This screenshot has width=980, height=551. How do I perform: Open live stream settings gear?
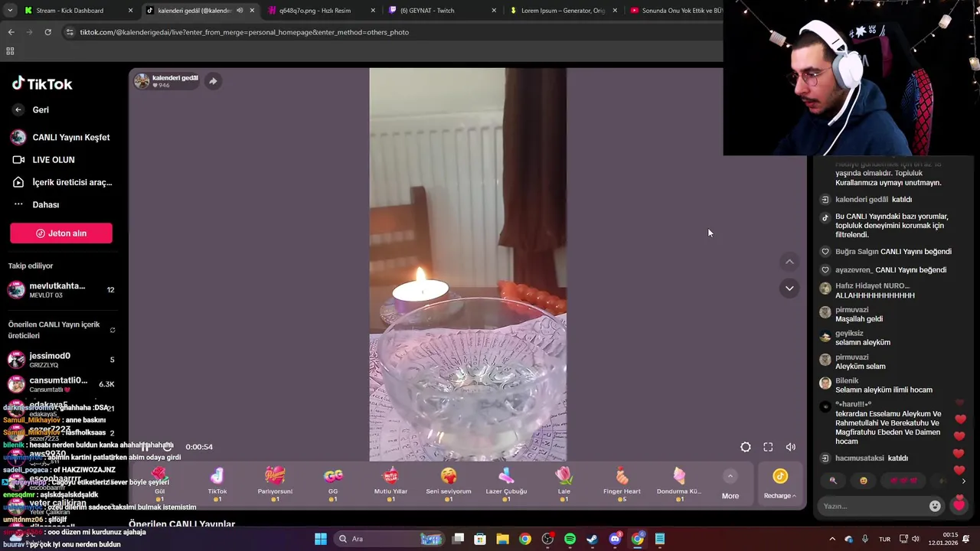coord(746,447)
